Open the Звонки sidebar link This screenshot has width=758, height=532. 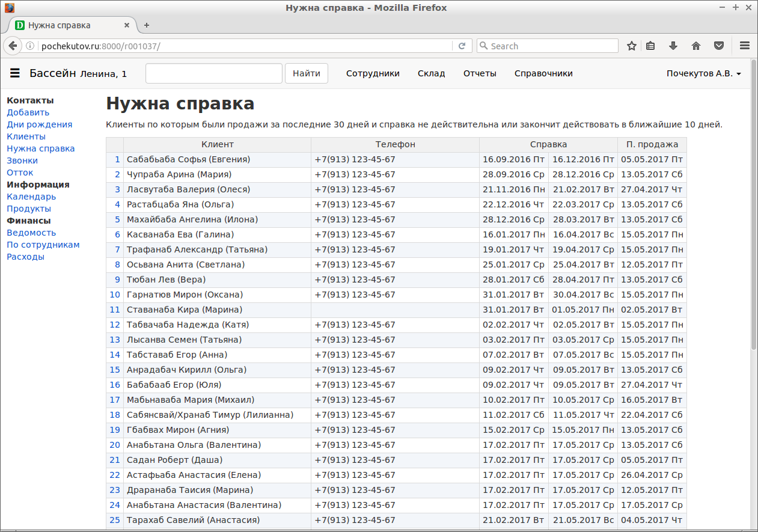point(22,161)
